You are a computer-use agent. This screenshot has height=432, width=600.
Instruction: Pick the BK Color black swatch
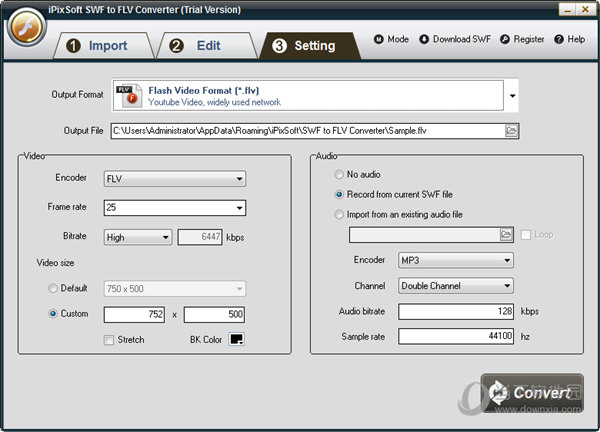coord(236,339)
